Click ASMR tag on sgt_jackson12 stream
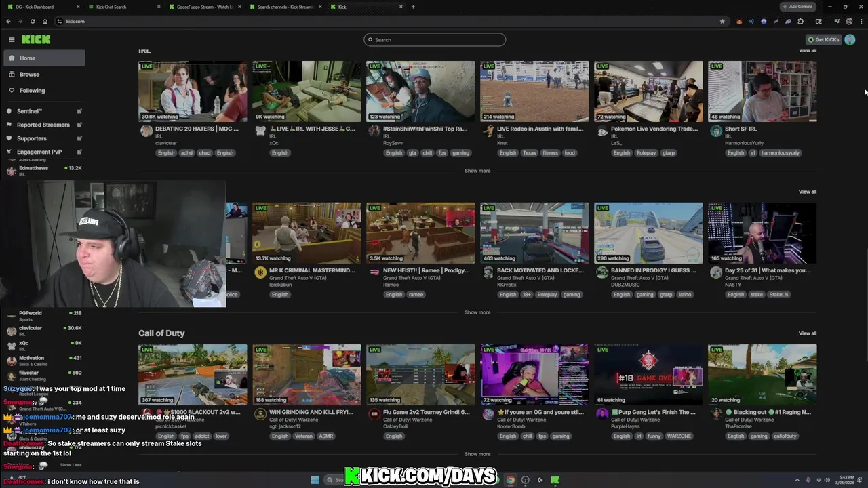 pyautogui.click(x=326, y=436)
